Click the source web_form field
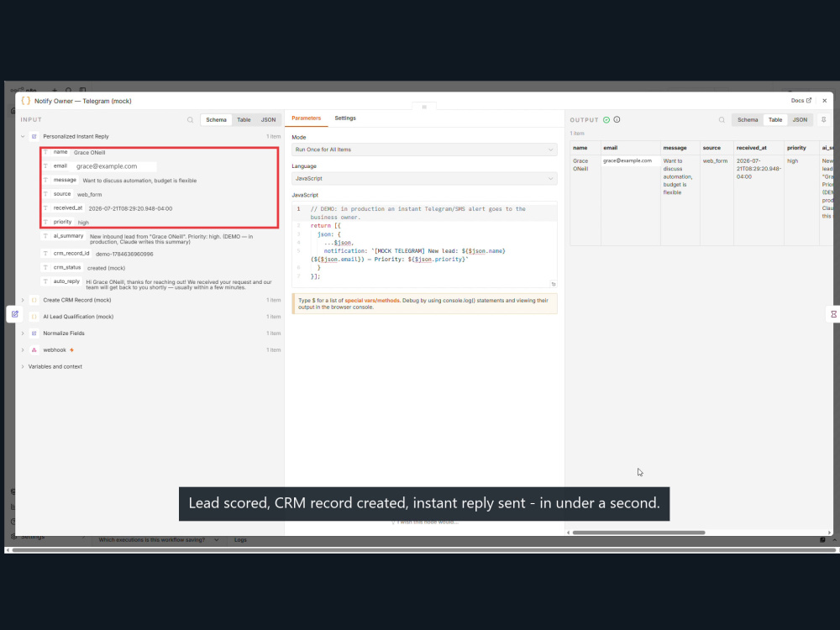Image resolution: width=840 pixels, height=630 pixels. [x=72, y=195]
